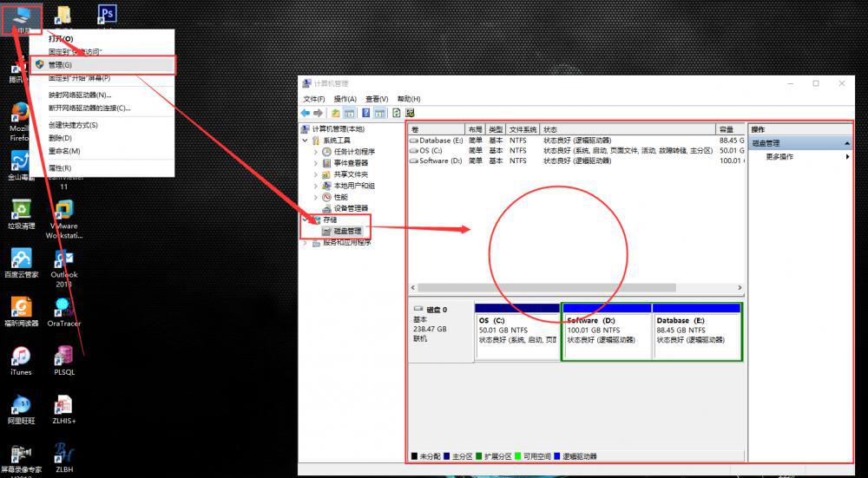Choose 重命名(M) in the context menu
The image size is (868, 478).
point(102,151)
